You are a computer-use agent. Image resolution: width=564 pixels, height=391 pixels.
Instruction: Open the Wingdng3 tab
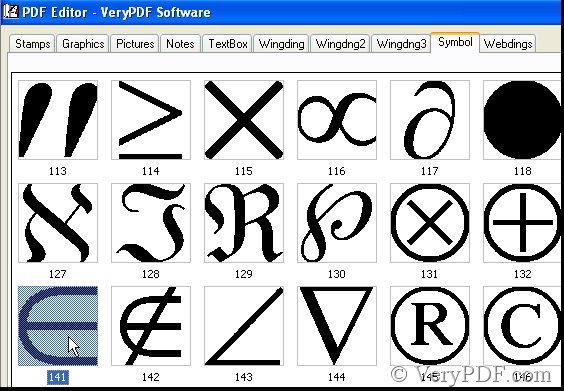(x=401, y=44)
